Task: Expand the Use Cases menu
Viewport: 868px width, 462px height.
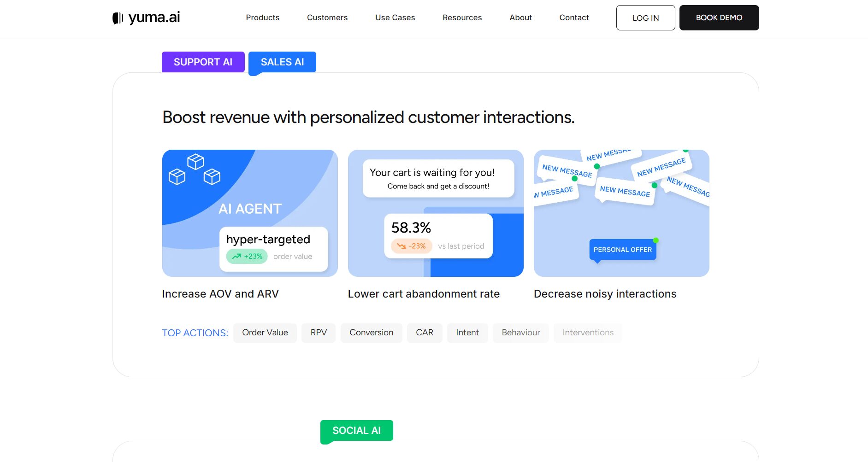Action: click(395, 18)
